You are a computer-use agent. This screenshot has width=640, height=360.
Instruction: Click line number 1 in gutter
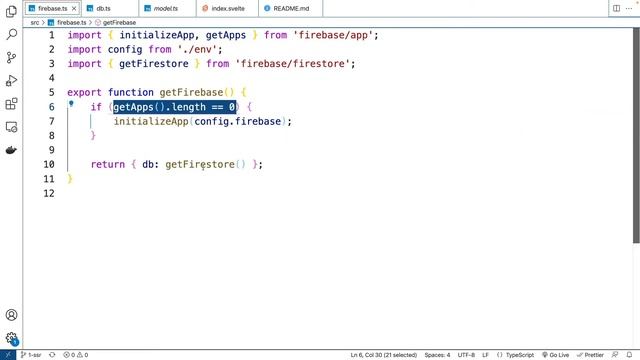click(x=51, y=35)
